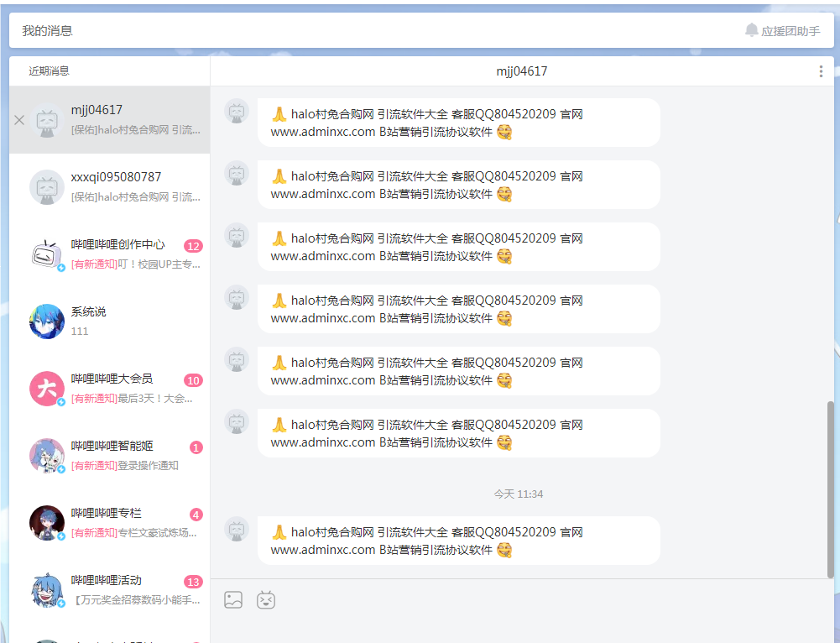Viewport: 840px width, 643px height.
Task: Click the 哔哩哔哩专栏 avatar
Action: click(46, 522)
